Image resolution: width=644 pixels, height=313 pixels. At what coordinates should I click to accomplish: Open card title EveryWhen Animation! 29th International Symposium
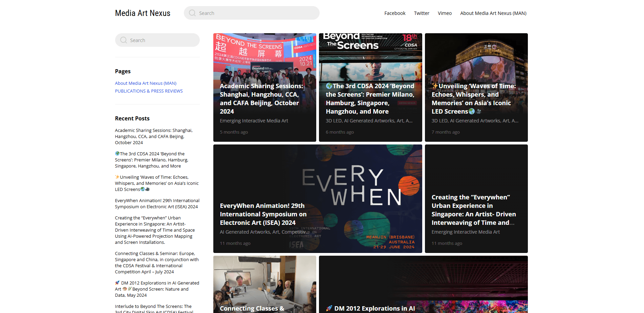pyautogui.click(x=263, y=214)
